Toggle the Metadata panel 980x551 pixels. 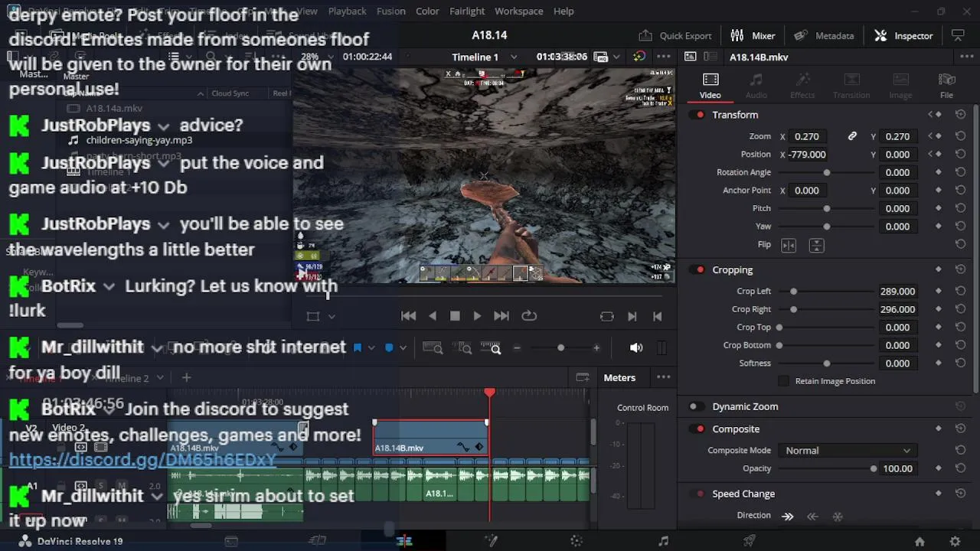pos(824,35)
